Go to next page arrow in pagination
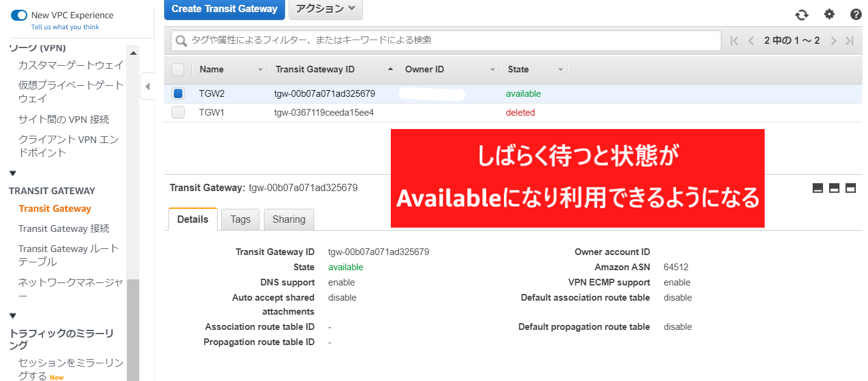This screenshot has width=868, height=381. point(833,41)
